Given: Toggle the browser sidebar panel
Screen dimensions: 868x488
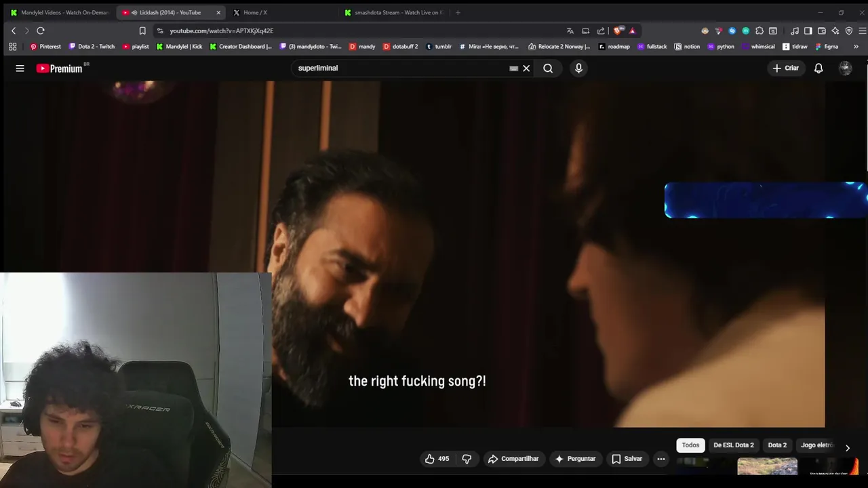Looking at the screenshot, I should [x=808, y=30].
